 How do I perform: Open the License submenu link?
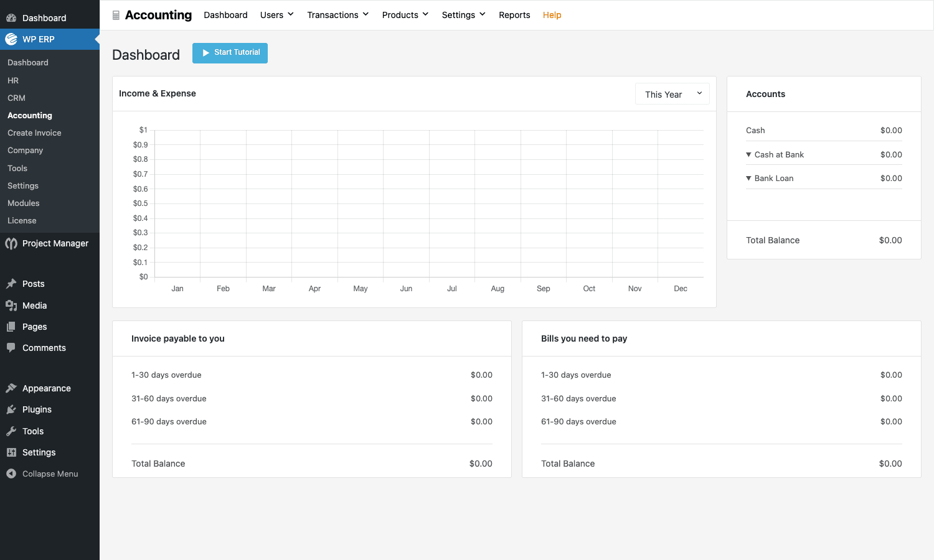click(22, 220)
